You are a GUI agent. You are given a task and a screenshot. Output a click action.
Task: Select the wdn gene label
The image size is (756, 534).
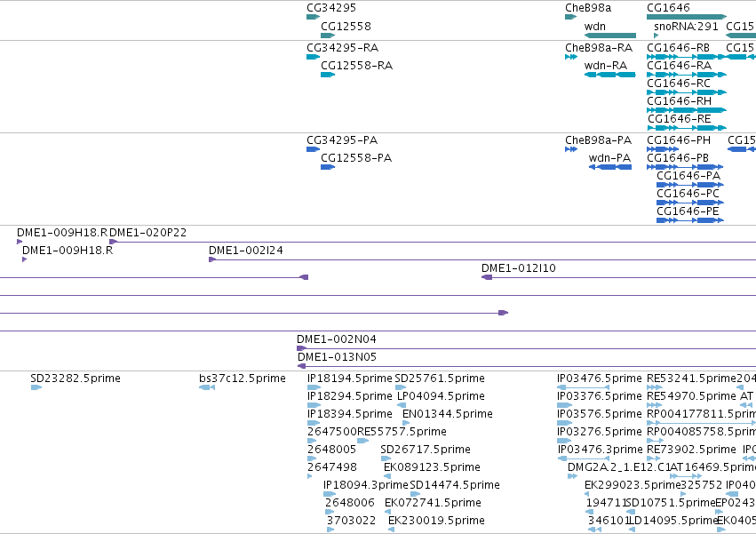(x=594, y=27)
